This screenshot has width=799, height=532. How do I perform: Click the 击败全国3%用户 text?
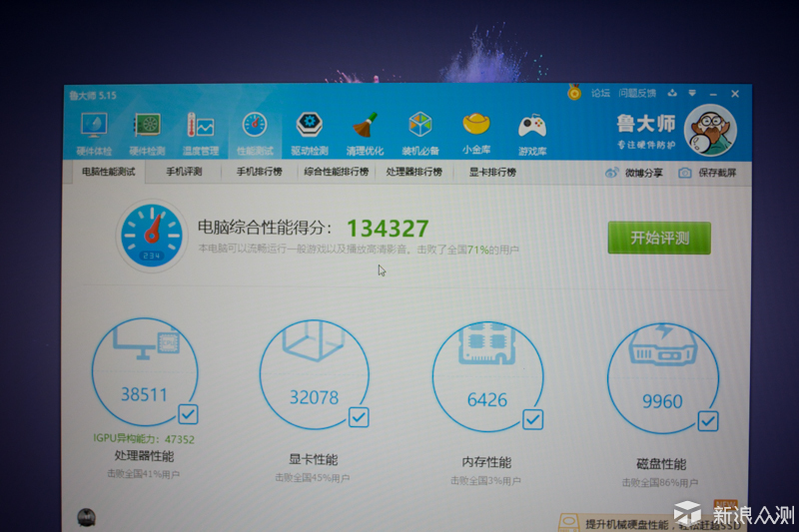pyautogui.click(x=485, y=480)
